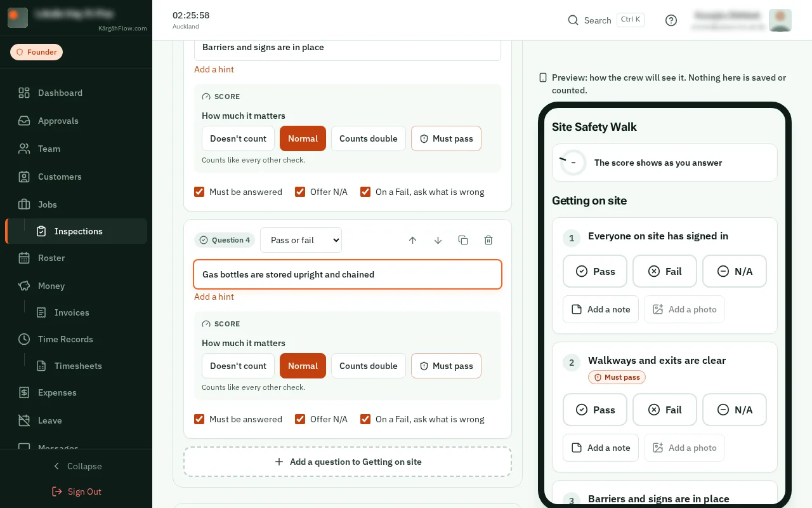Open the Pass or fail type dropdown
Viewport: 812px width, 508px height.
[301, 240]
